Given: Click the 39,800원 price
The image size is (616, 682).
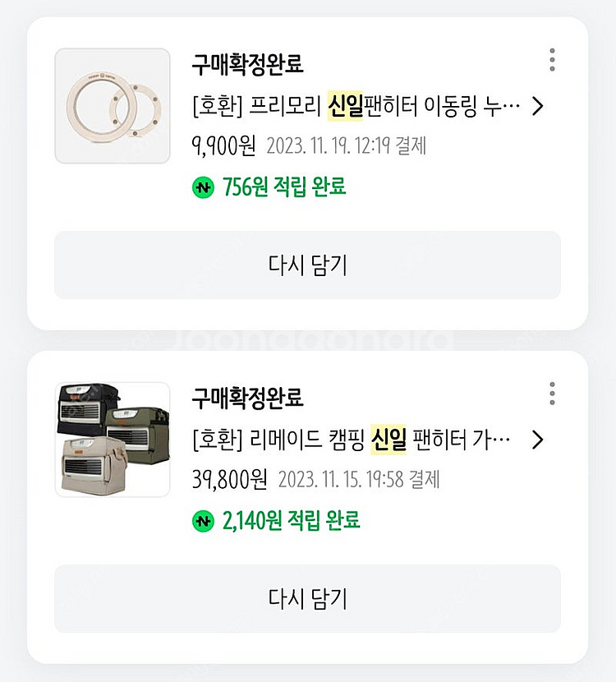Looking at the screenshot, I should (229, 479).
